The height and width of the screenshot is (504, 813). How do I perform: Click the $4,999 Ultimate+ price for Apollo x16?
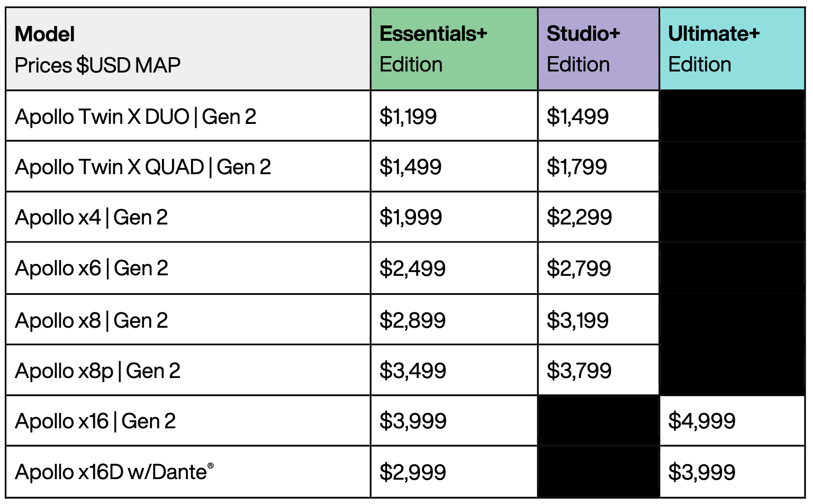[701, 421]
